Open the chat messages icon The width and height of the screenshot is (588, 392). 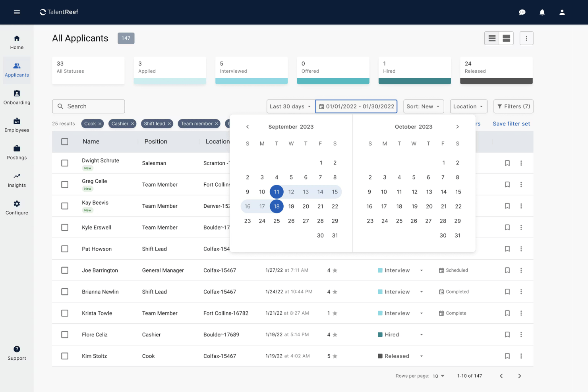(x=522, y=12)
